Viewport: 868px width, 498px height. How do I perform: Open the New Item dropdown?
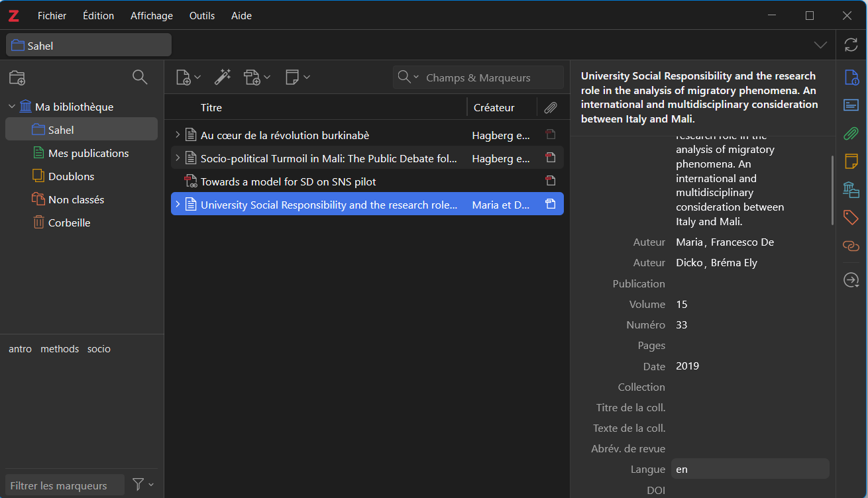pos(188,77)
